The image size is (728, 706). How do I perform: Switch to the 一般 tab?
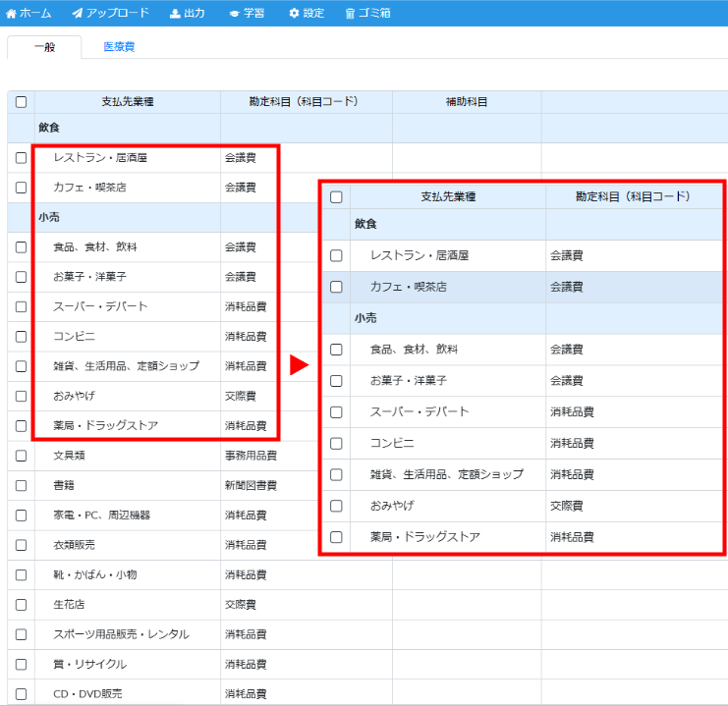(x=44, y=47)
